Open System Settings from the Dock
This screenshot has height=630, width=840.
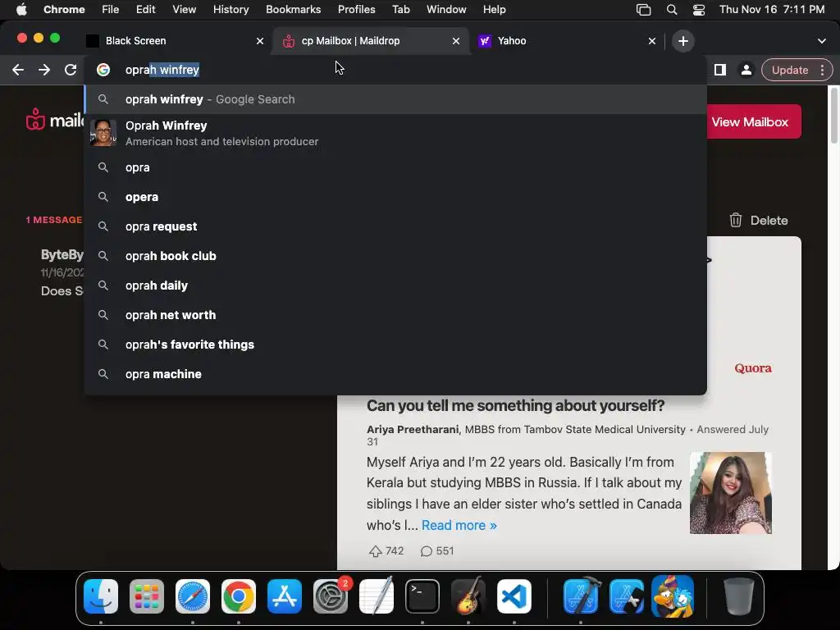331,596
